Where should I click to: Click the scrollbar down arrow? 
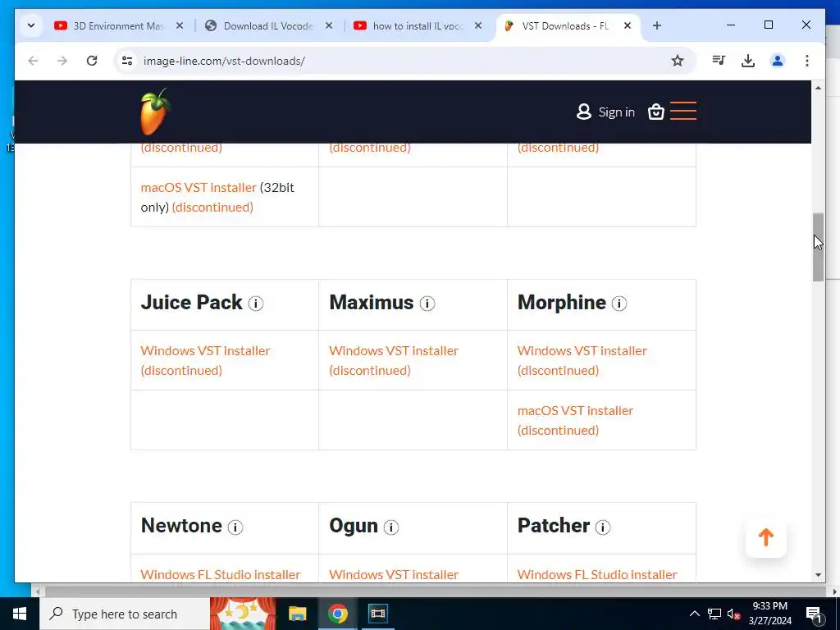(818, 575)
